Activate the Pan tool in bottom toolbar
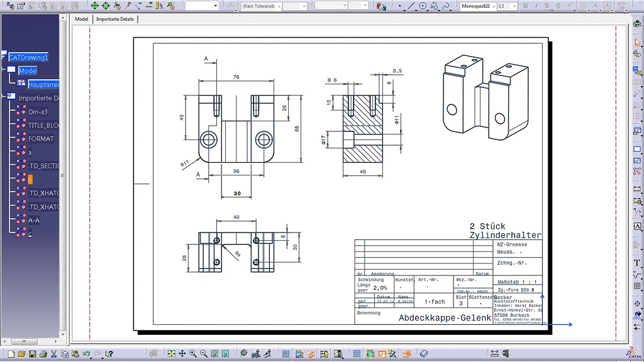This screenshot has width=644, height=362. 182,354
